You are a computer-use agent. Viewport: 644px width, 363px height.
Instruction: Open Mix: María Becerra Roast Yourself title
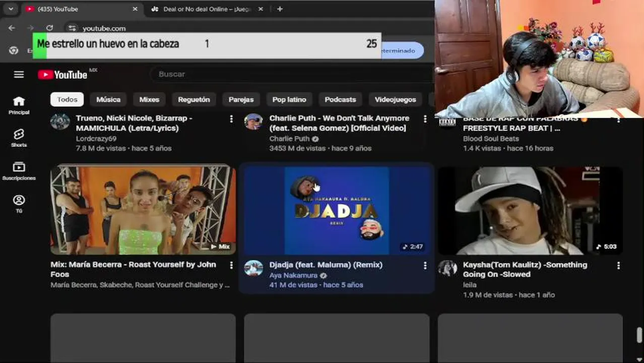pyautogui.click(x=133, y=269)
